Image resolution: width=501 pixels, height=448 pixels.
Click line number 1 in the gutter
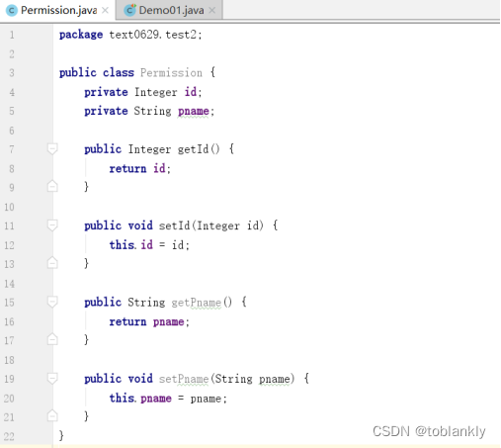tap(12, 35)
